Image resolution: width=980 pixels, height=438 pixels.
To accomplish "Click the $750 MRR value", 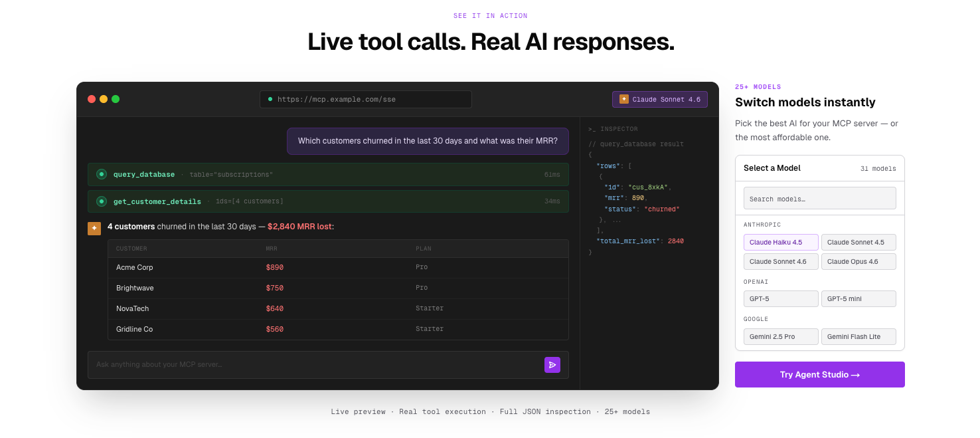I will click(x=275, y=288).
